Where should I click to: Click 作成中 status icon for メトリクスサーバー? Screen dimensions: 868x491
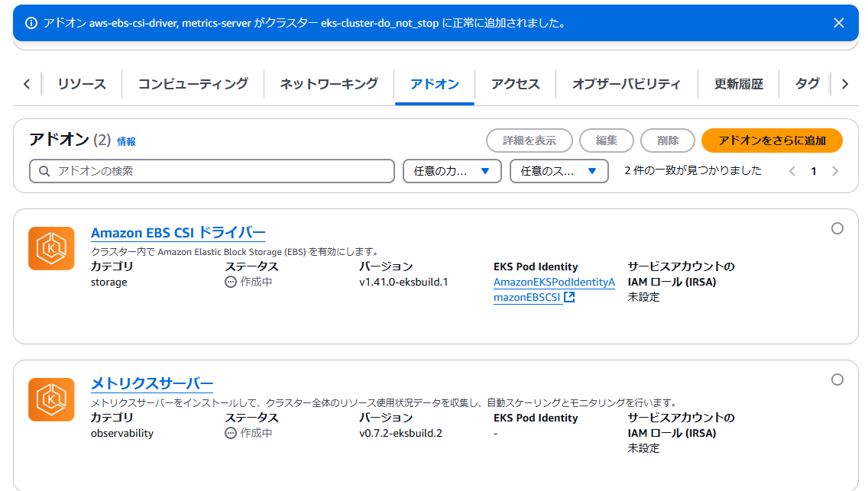tap(230, 433)
